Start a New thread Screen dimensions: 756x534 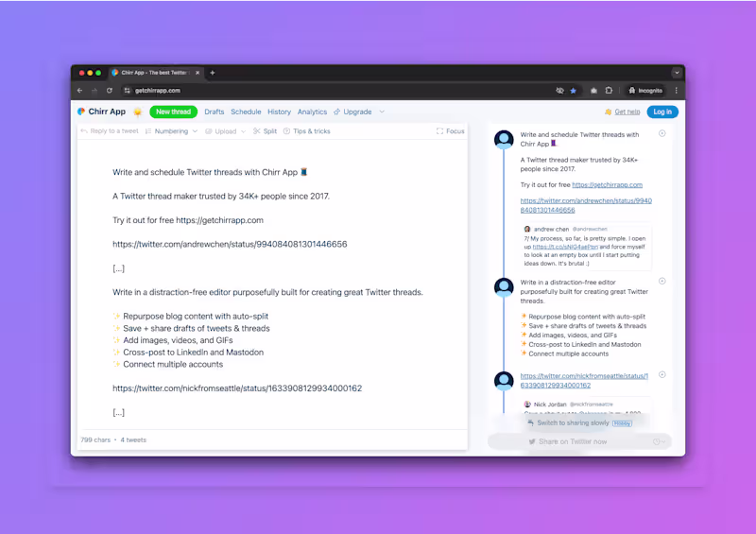click(x=174, y=112)
